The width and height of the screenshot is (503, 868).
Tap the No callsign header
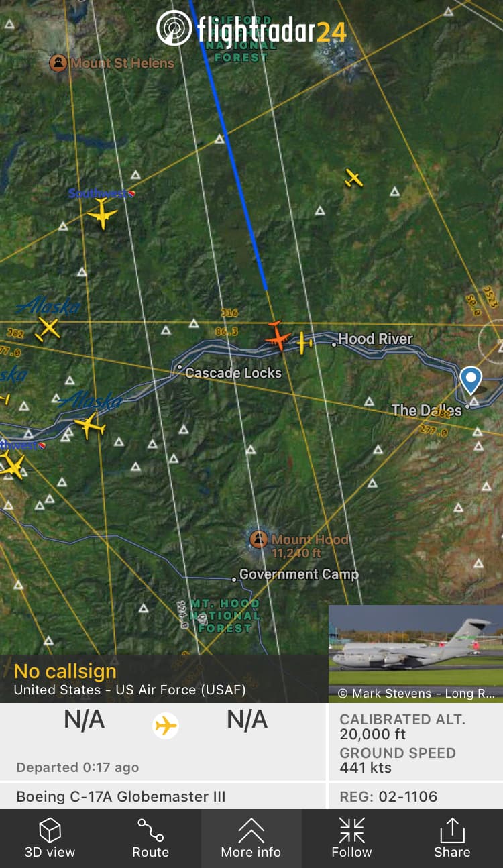(65, 671)
